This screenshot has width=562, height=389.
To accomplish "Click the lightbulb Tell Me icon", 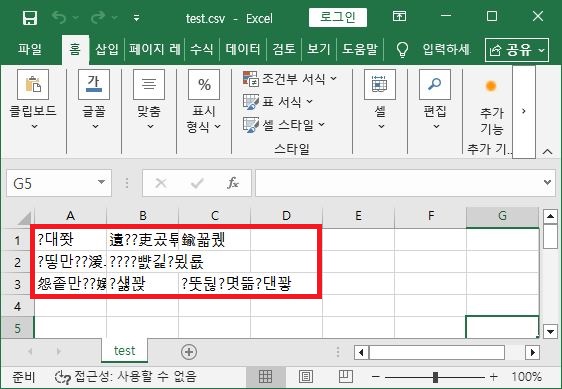I will 403,49.
